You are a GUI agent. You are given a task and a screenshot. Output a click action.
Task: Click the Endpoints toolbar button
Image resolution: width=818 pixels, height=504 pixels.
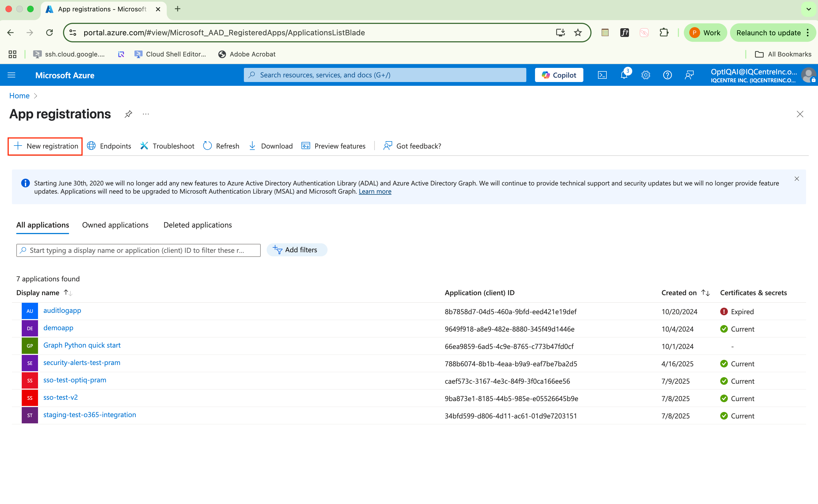pyautogui.click(x=109, y=146)
